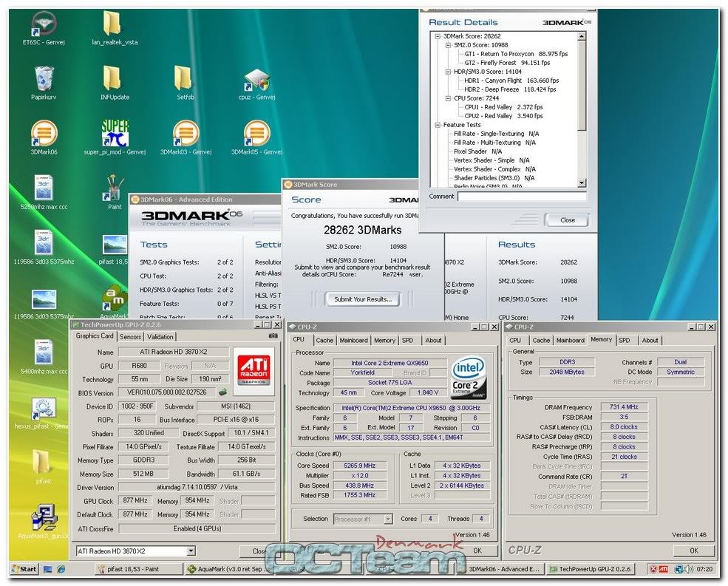Image resolution: width=728 pixels, height=586 pixels.
Task: Click OK in the CPU-Z memory window
Action: 694,551
